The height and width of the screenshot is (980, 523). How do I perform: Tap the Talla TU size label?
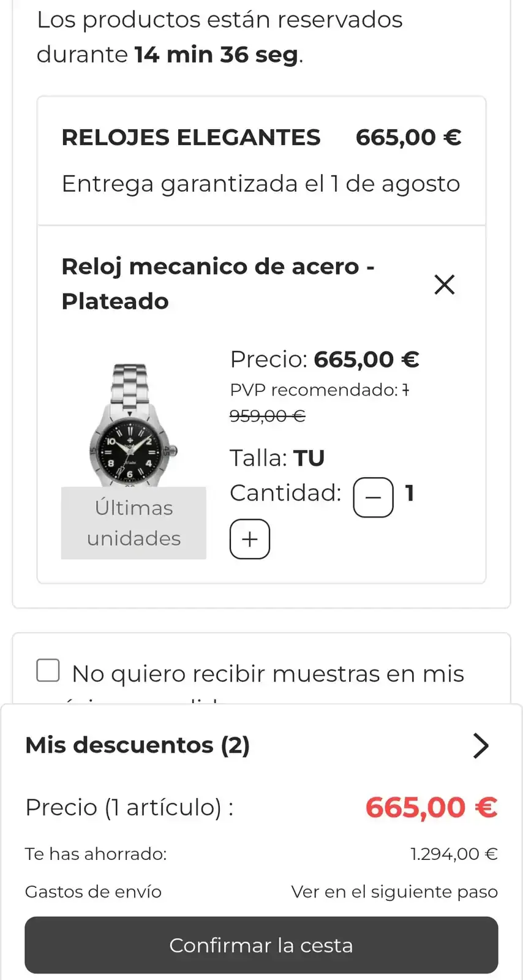point(277,458)
